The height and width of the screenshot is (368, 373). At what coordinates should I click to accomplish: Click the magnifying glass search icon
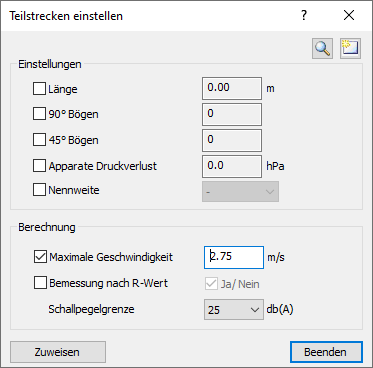click(x=322, y=49)
